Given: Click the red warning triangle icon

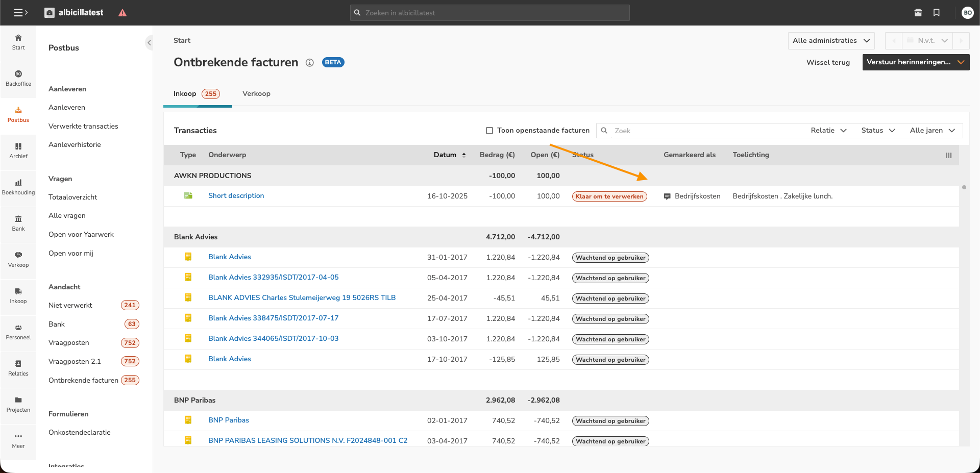Looking at the screenshot, I should pyautogui.click(x=122, y=13).
